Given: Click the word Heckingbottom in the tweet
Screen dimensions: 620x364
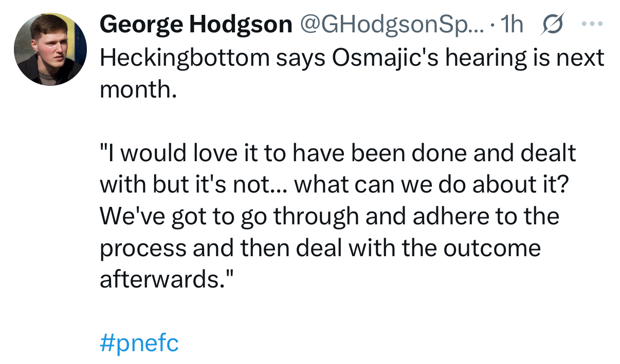Looking at the screenshot, I should [184, 58].
